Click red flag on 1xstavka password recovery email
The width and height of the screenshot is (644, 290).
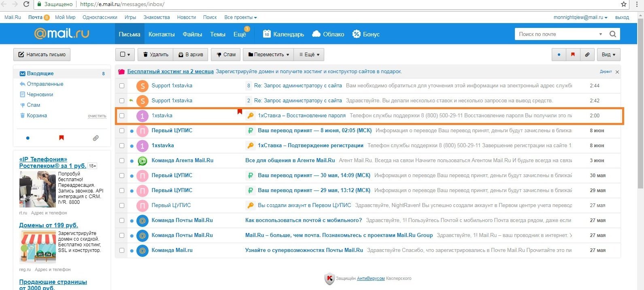240,112
